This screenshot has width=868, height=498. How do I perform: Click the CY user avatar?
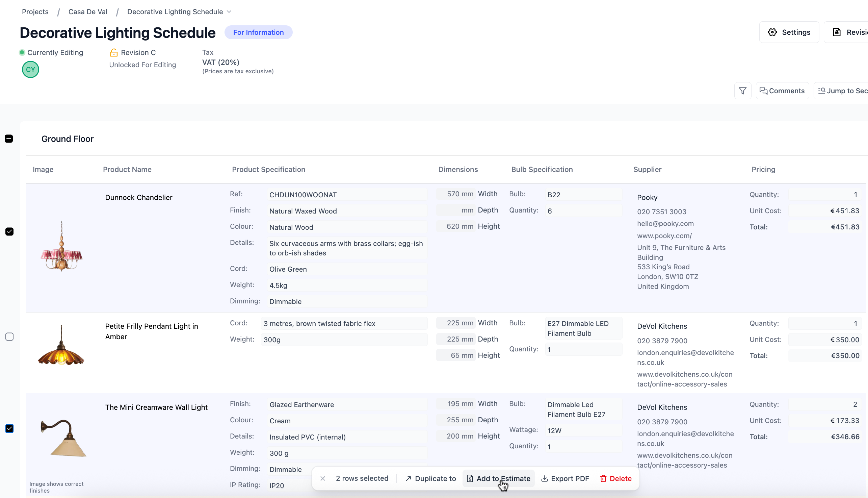30,70
